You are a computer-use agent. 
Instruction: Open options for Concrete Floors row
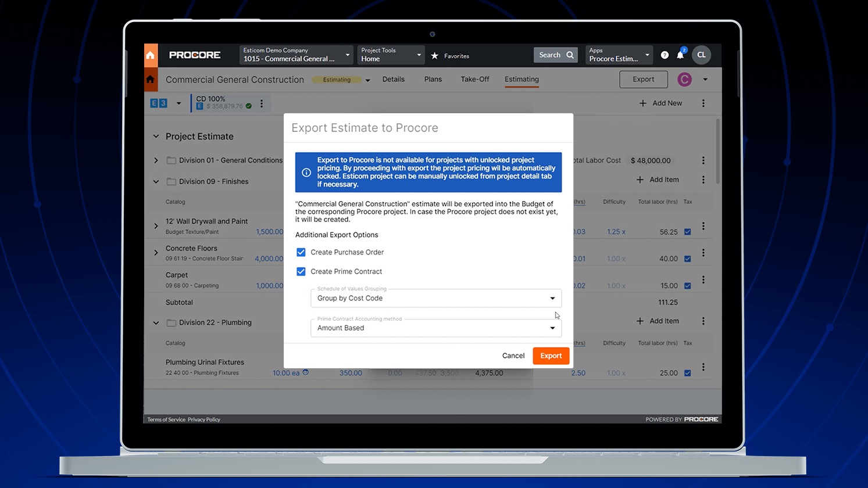[703, 253]
